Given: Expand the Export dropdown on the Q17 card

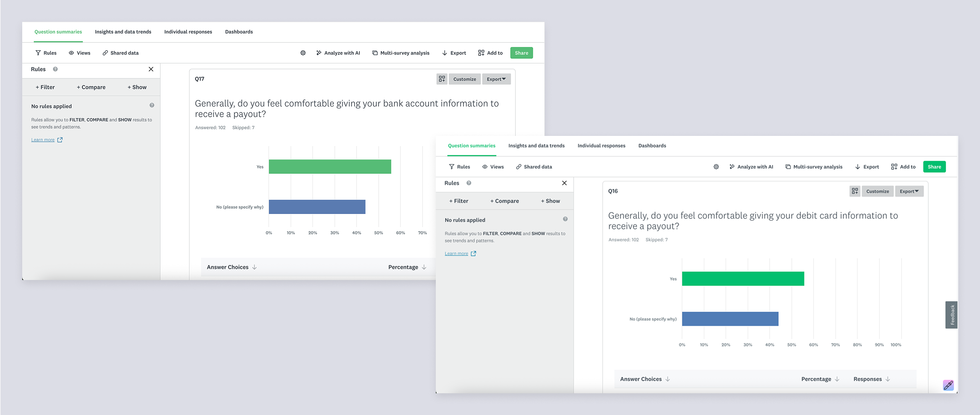Looking at the screenshot, I should (496, 79).
